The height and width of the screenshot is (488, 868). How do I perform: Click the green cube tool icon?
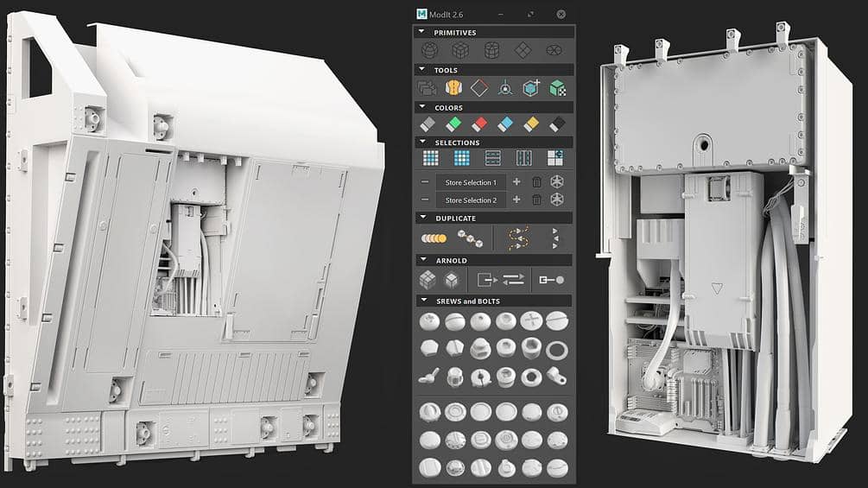pos(558,87)
